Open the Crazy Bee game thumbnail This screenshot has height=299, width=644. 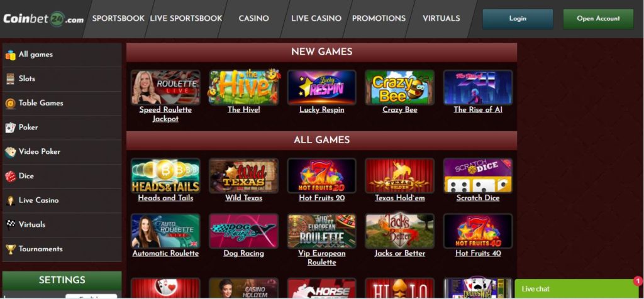[x=399, y=87]
